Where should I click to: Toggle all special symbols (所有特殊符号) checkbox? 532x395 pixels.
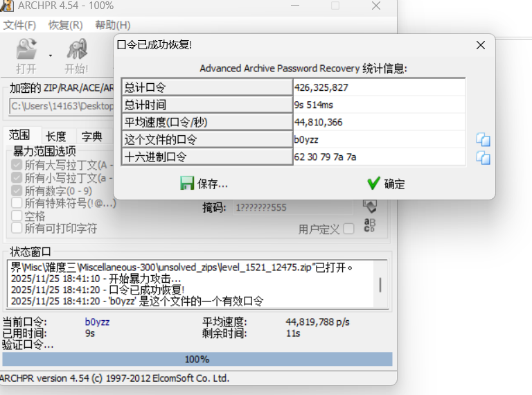(x=17, y=203)
